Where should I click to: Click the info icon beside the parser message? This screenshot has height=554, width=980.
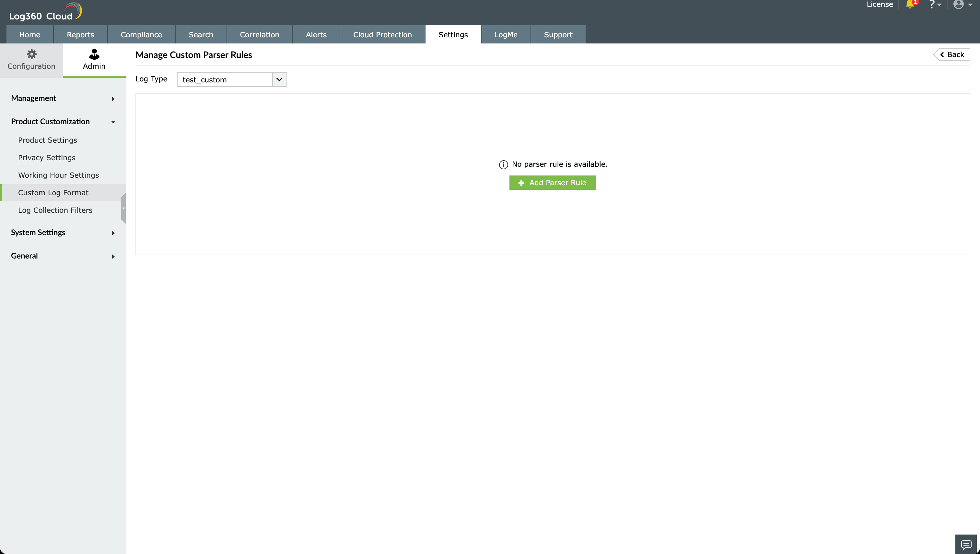(x=503, y=164)
